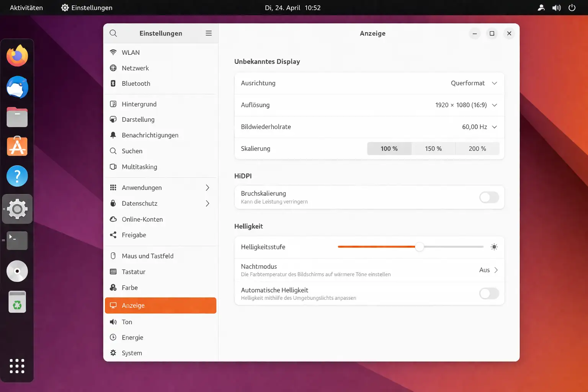
Task: Switch to Benachrichtigungen settings
Action: tap(150, 135)
